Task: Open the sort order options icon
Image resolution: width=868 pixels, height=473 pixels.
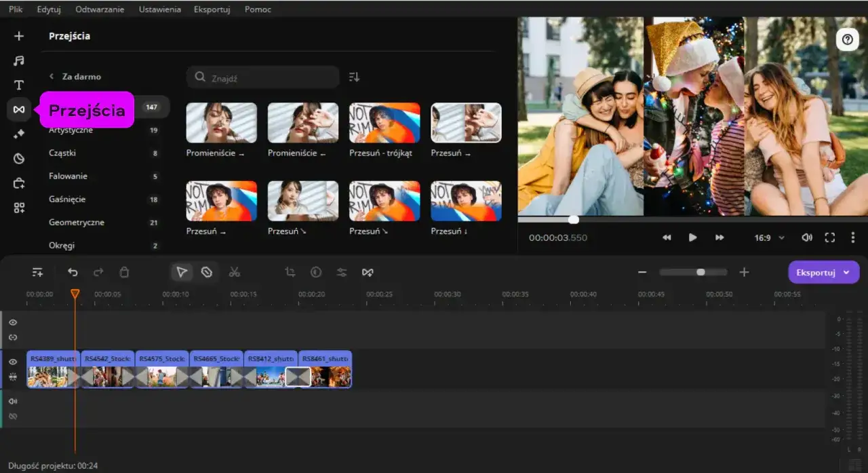Action: pyautogui.click(x=354, y=77)
